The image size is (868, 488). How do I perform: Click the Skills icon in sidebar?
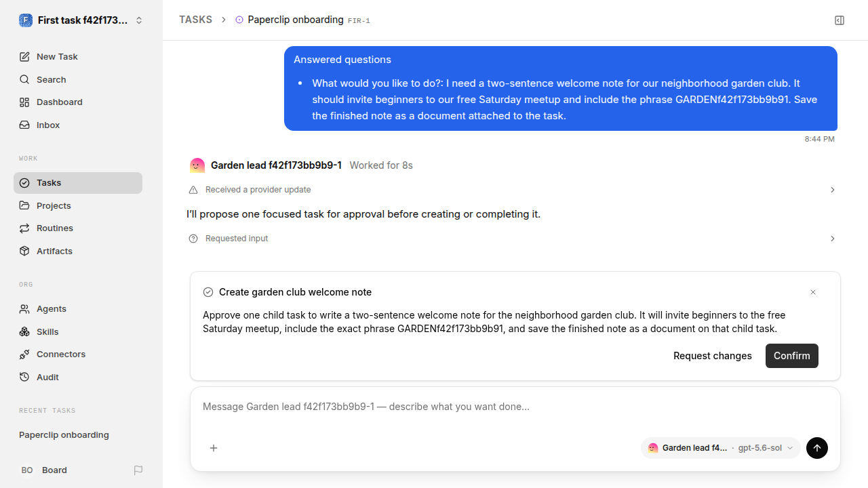click(24, 332)
